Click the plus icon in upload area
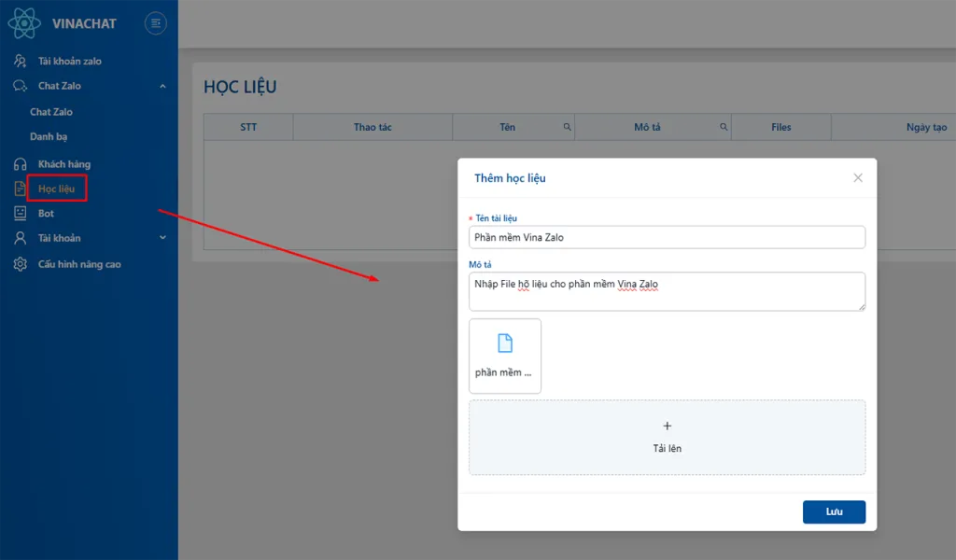 tap(667, 427)
